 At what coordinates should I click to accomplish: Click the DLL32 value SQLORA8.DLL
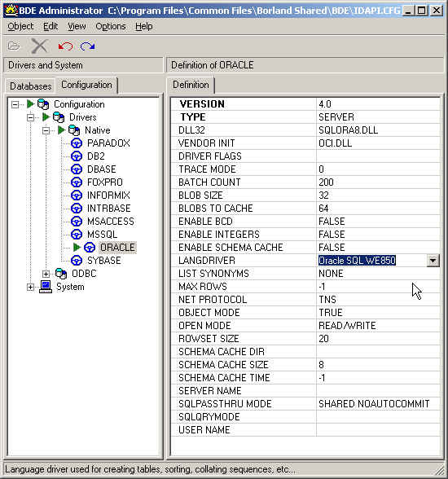(x=348, y=130)
